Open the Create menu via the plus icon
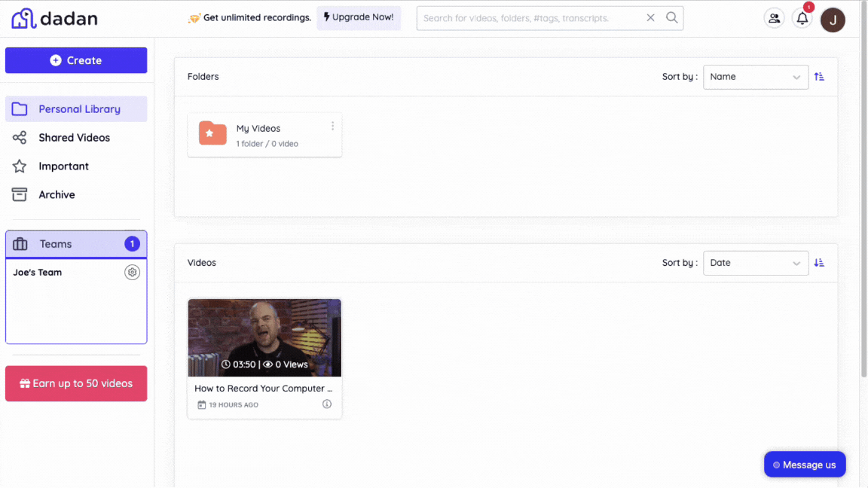This screenshot has height=488, width=868. pyautogui.click(x=56, y=60)
